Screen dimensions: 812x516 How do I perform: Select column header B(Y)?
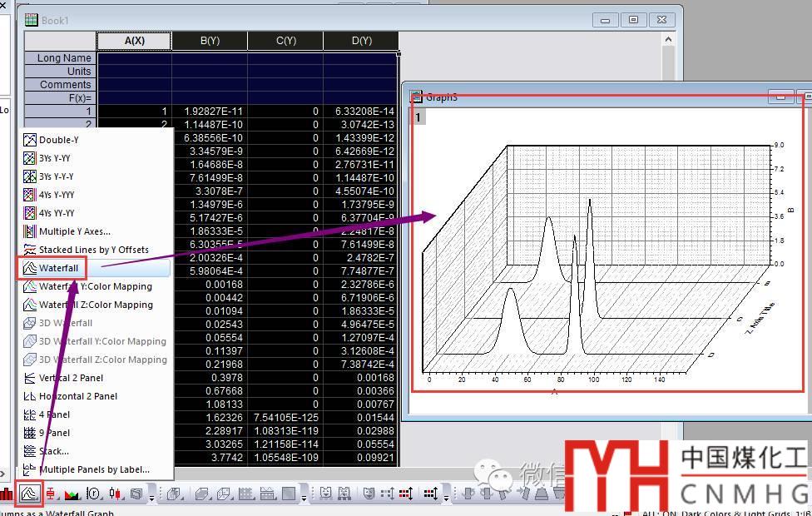(210, 41)
